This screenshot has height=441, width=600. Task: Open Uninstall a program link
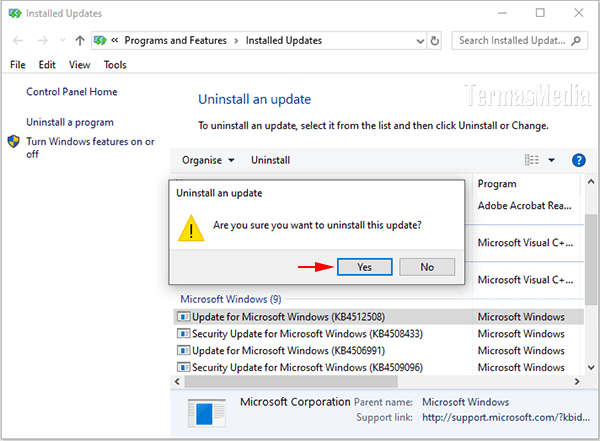(x=70, y=122)
